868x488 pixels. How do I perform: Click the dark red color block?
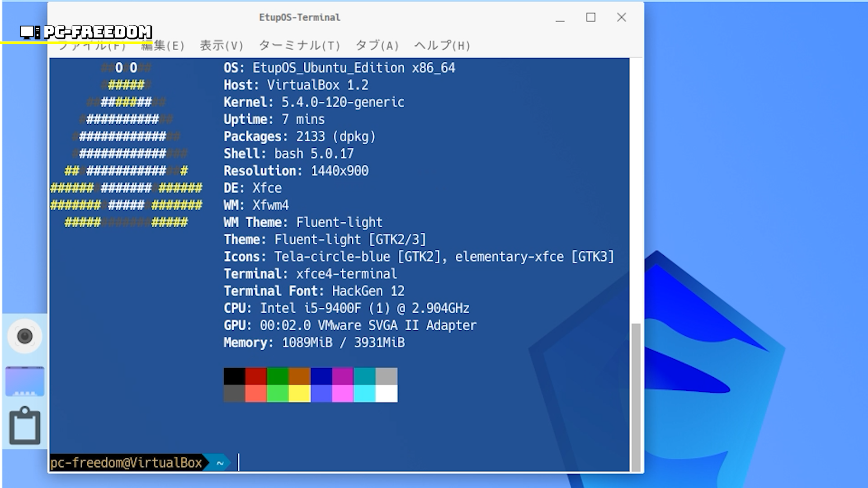[x=256, y=376]
